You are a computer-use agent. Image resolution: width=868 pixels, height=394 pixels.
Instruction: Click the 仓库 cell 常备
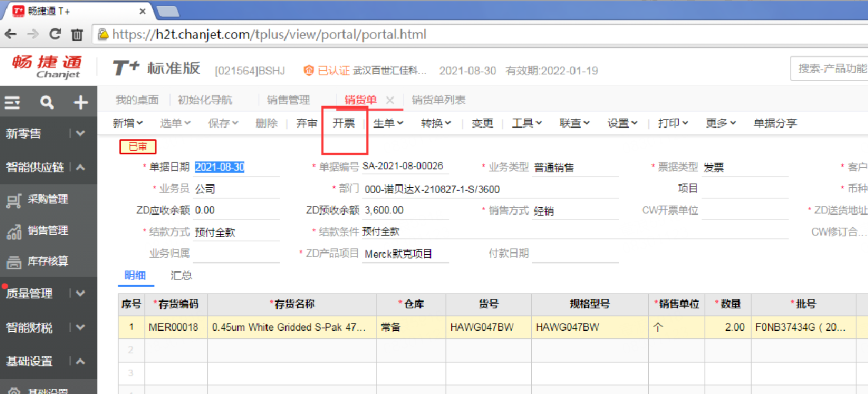tap(411, 327)
